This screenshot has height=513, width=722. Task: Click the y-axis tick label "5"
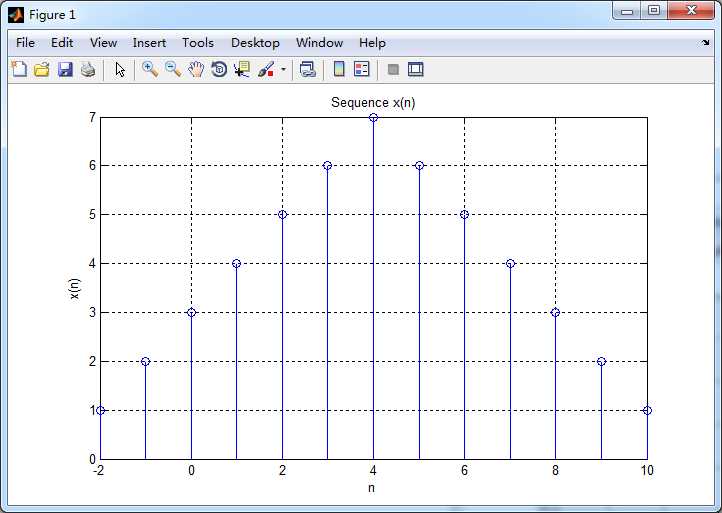tap(93, 215)
